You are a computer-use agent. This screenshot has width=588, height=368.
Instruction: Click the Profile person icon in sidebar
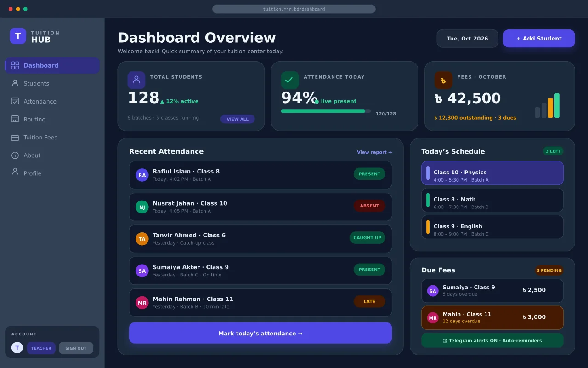tap(15, 172)
